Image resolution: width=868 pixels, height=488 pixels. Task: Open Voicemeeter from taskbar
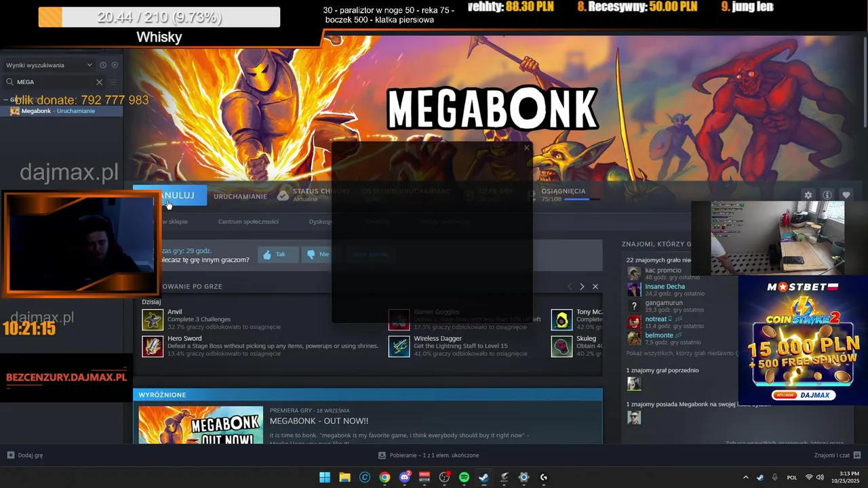click(x=425, y=477)
